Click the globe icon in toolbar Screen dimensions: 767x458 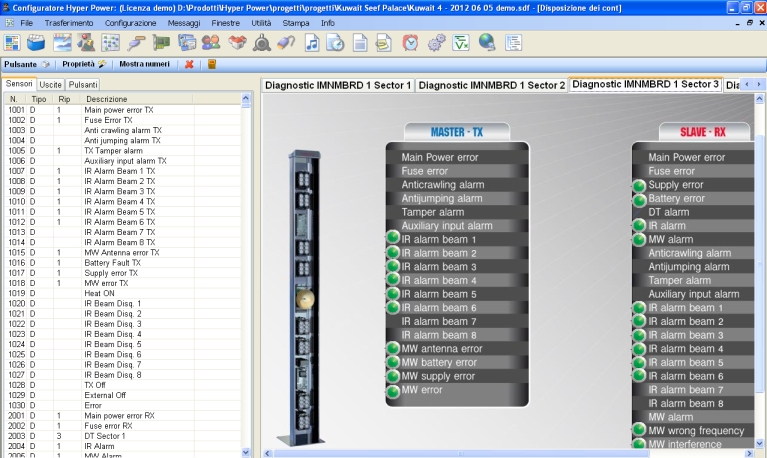point(487,43)
